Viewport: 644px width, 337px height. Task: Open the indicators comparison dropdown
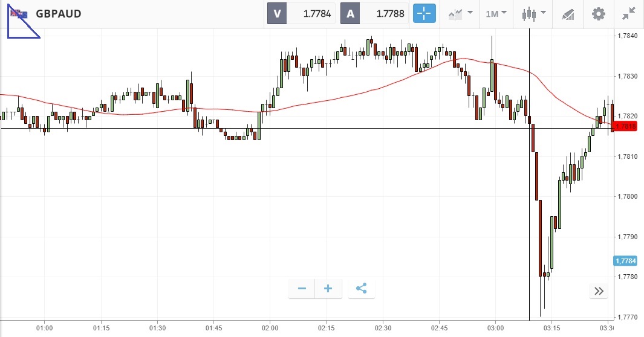460,13
